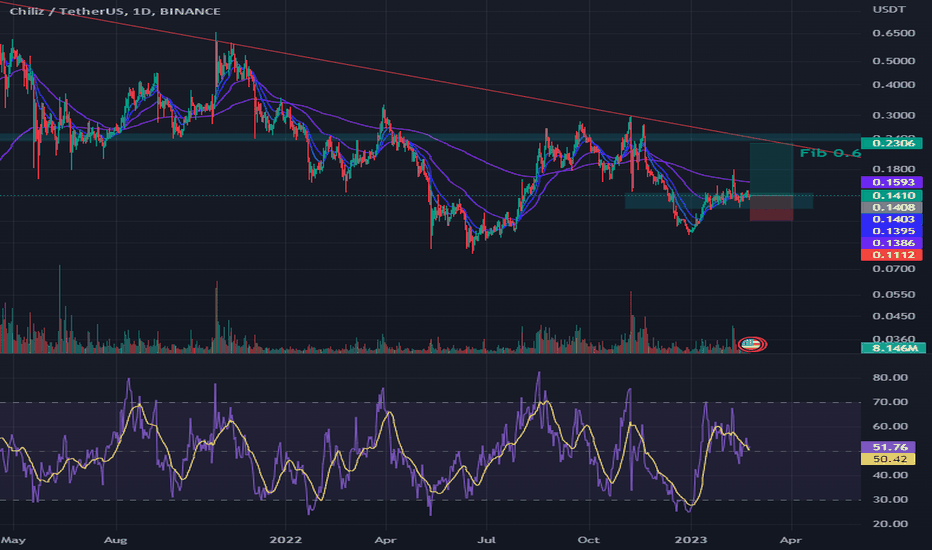
Task: Click the Jul label on time axis
Action: (x=487, y=540)
